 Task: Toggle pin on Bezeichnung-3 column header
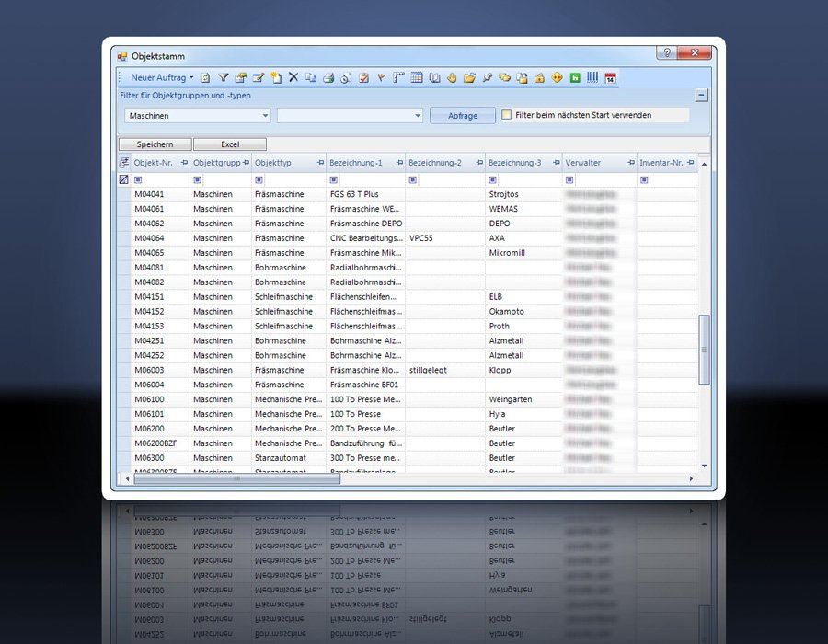(x=556, y=163)
